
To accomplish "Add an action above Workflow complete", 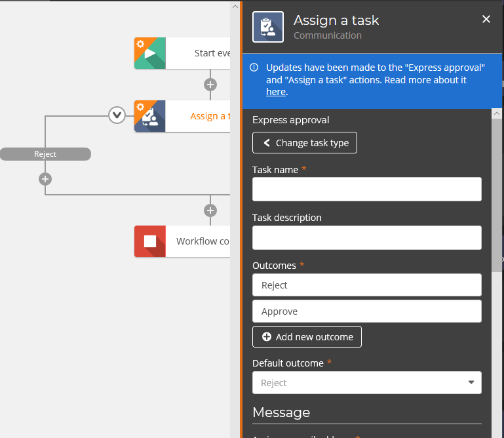I will (210, 210).
